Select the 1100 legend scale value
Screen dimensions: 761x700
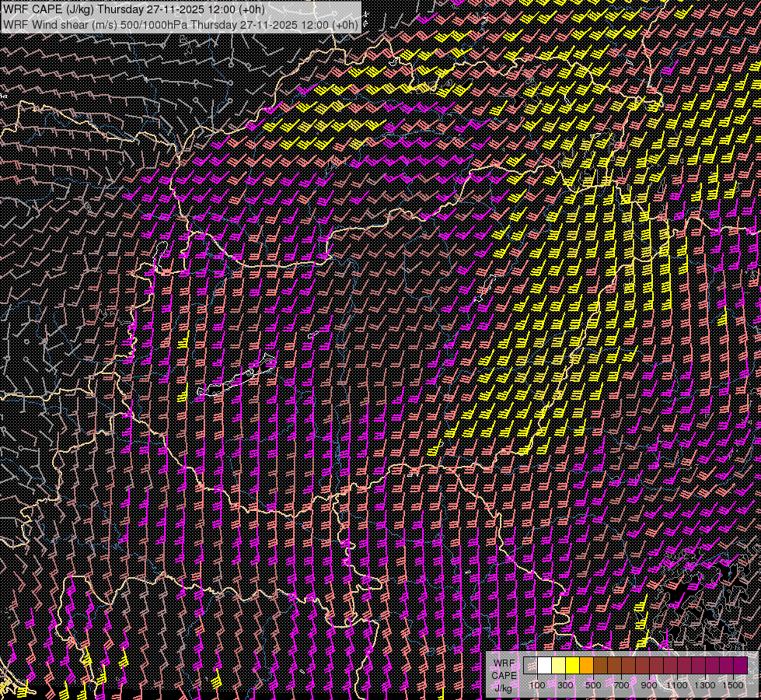(677, 685)
